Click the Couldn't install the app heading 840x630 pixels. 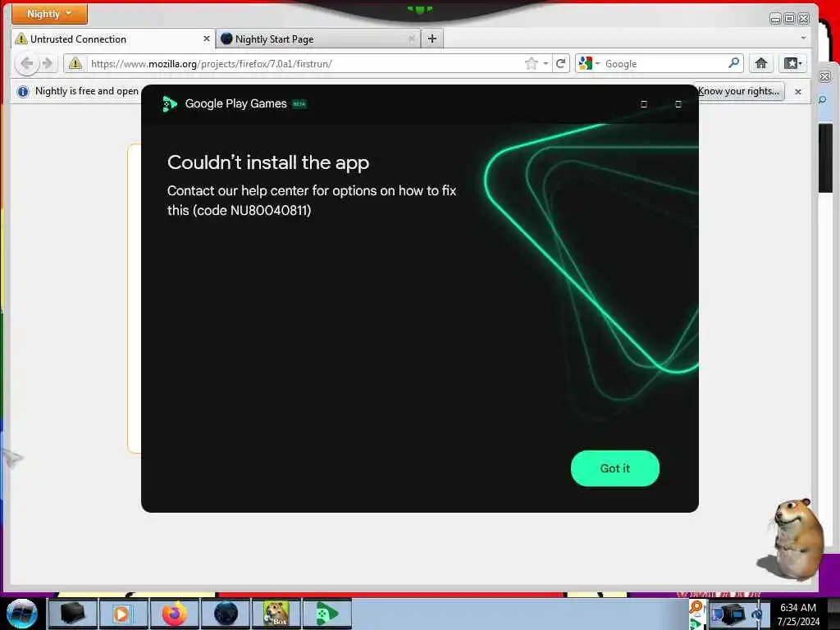(x=268, y=162)
